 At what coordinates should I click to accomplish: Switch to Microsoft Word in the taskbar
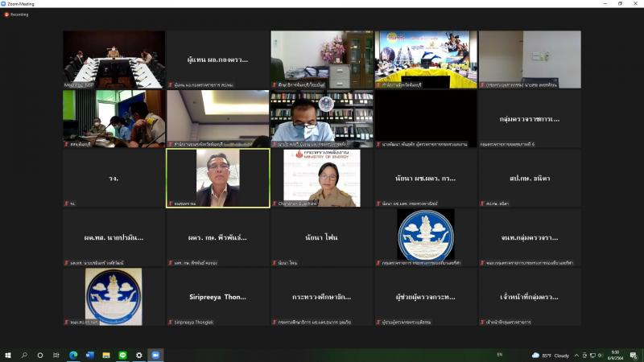90,355
